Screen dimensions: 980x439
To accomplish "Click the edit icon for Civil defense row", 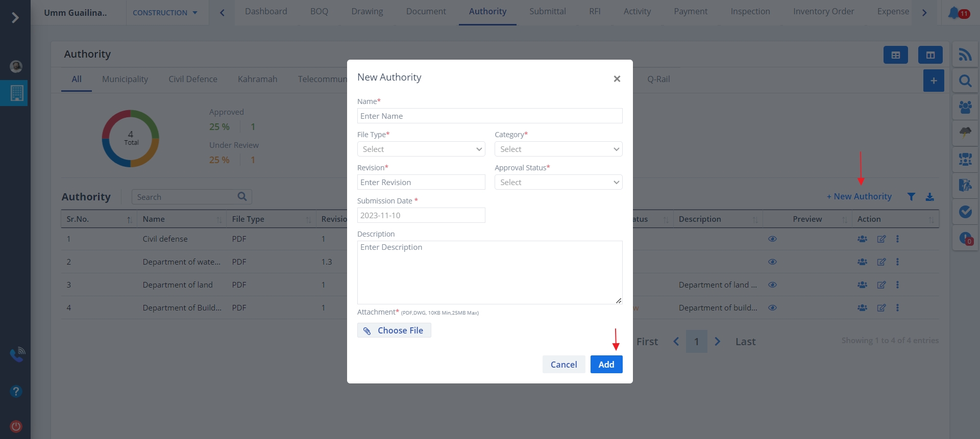I will pyautogui.click(x=881, y=239).
